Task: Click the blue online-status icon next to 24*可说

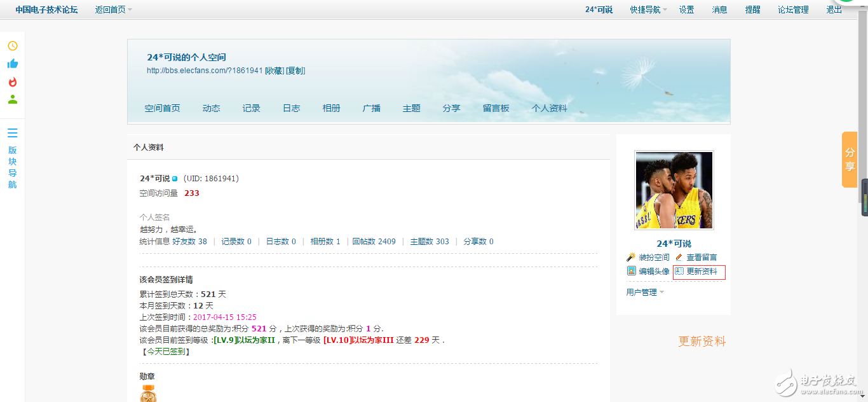Action: [175, 179]
